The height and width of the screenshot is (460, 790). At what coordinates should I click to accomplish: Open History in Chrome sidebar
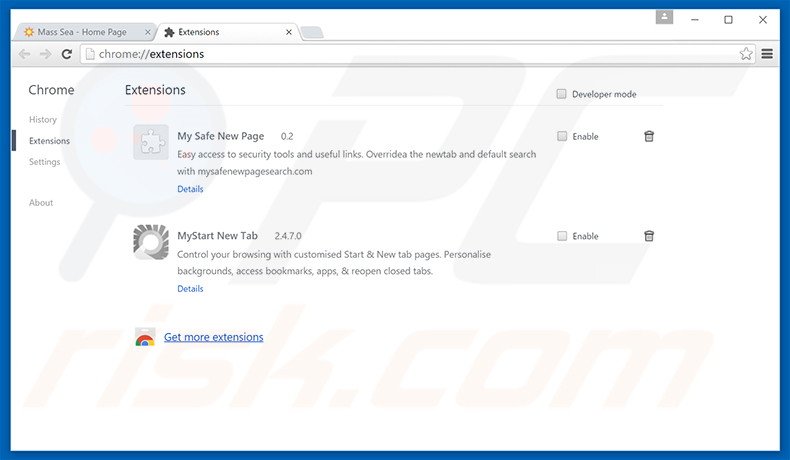click(43, 119)
